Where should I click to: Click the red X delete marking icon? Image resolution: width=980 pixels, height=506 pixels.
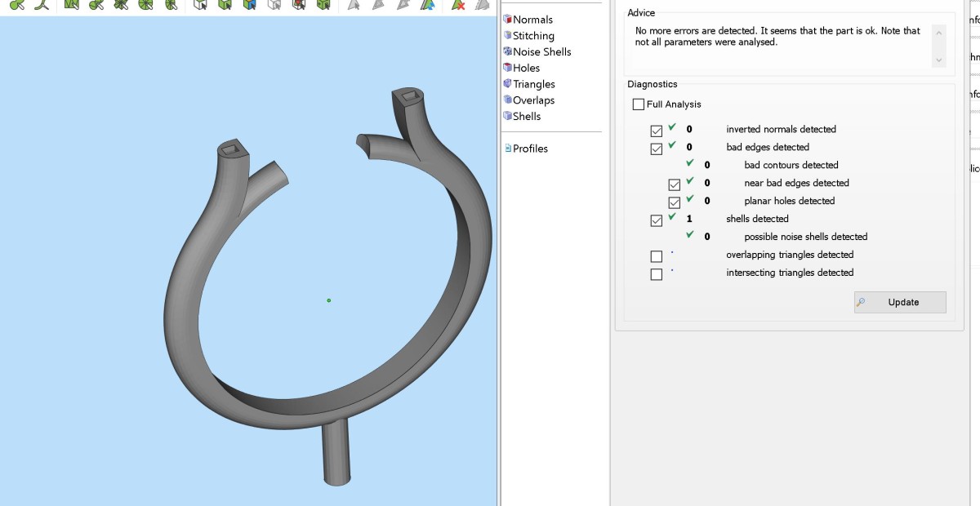[459, 5]
